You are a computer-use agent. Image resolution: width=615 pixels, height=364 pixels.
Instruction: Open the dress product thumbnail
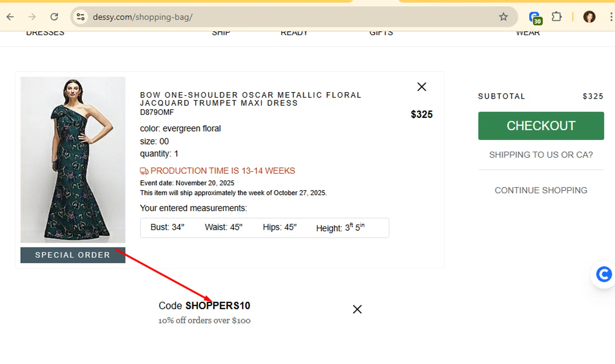tap(73, 160)
